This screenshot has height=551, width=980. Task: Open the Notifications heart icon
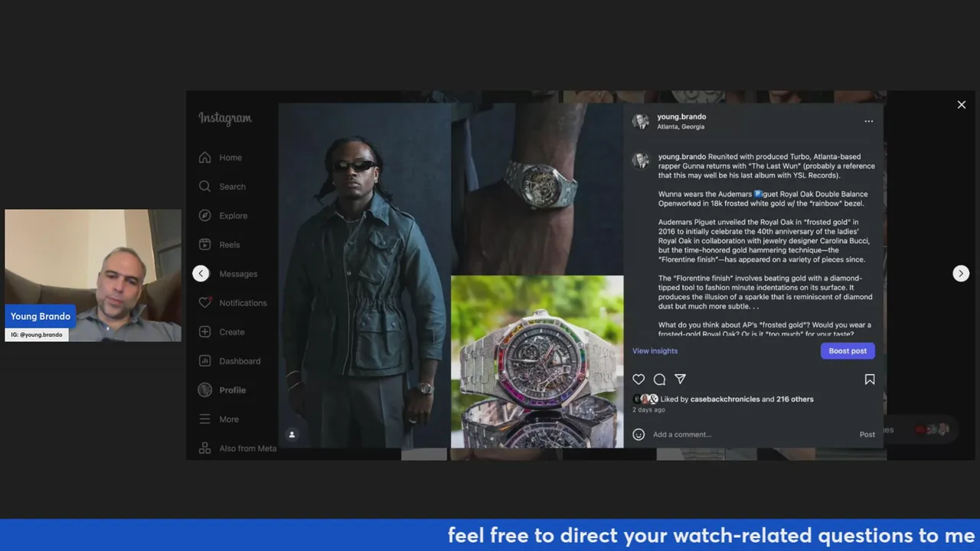pyautogui.click(x=204, y=303)
